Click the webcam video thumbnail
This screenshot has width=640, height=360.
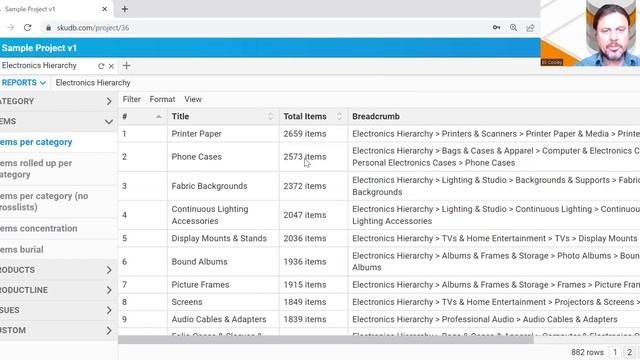tap(590, 33)
